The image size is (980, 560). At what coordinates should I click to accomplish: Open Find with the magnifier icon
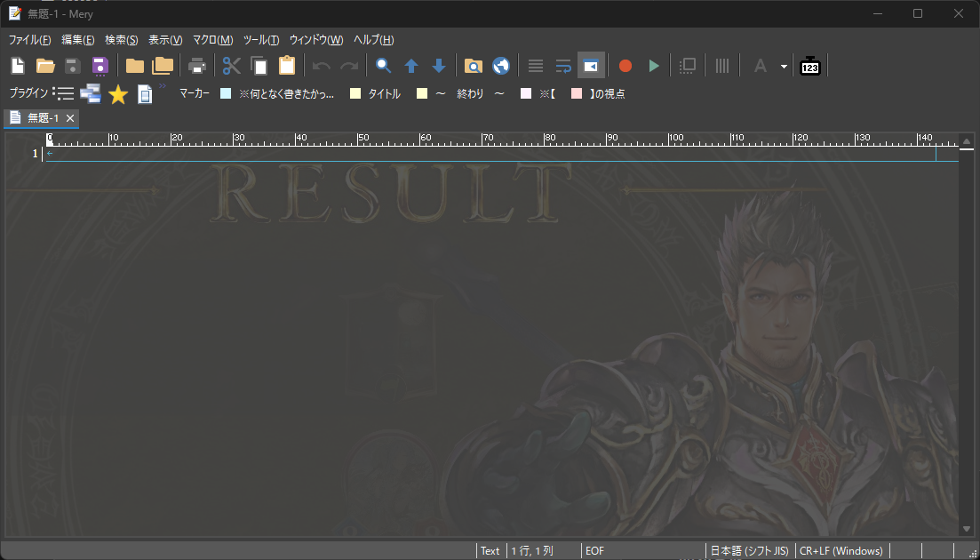(383, 66)
